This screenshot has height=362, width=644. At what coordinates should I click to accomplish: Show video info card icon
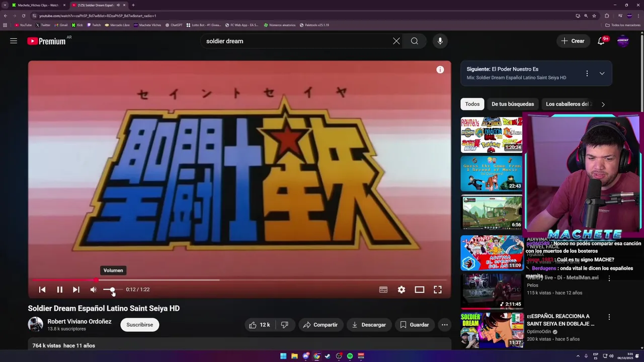point(440,70)
